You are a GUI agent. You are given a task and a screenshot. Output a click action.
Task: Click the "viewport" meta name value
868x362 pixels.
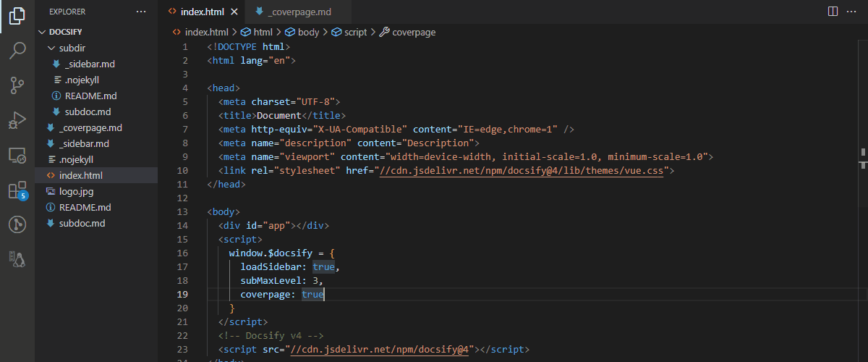(x=310, y=156)
